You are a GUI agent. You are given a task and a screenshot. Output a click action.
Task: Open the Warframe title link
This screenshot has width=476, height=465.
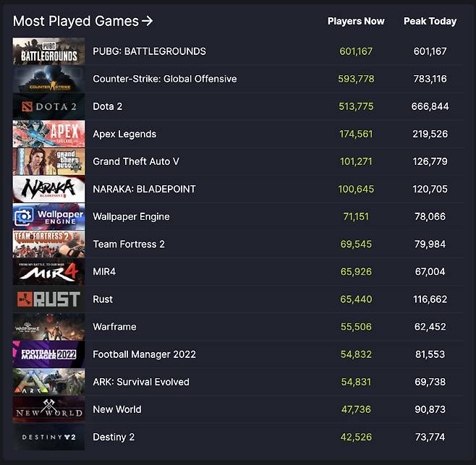(x=114, y=327)
